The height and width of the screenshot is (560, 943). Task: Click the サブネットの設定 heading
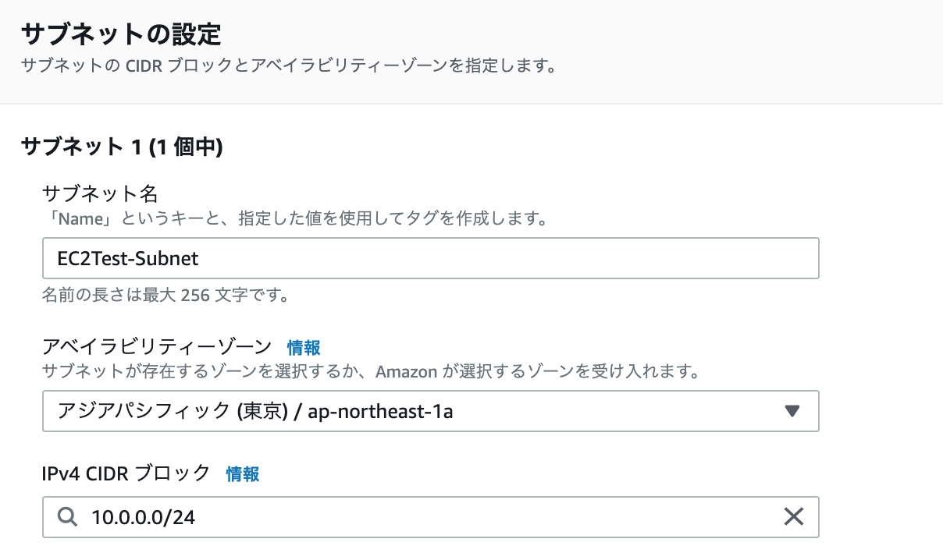click(121, 34)
